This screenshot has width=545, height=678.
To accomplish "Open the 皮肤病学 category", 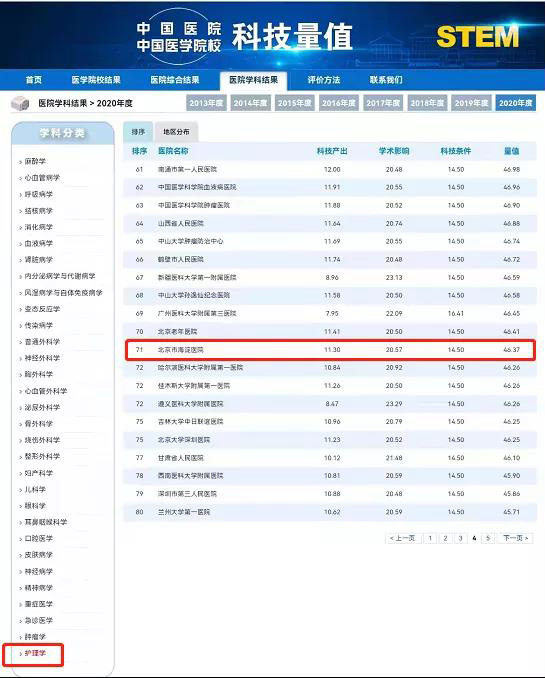I will [x=38, y=555].
